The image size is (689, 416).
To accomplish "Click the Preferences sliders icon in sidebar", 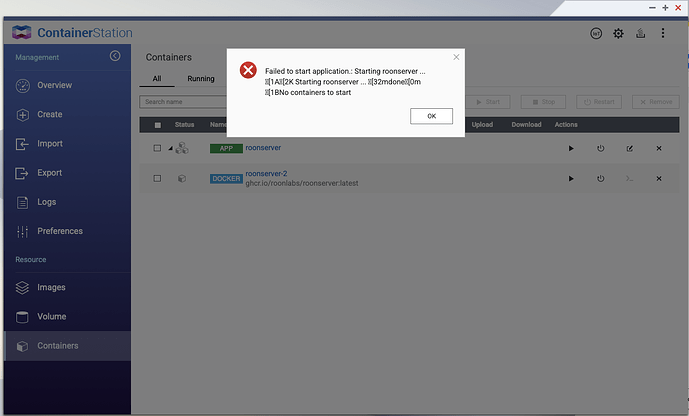I will (x=22, y=232).
